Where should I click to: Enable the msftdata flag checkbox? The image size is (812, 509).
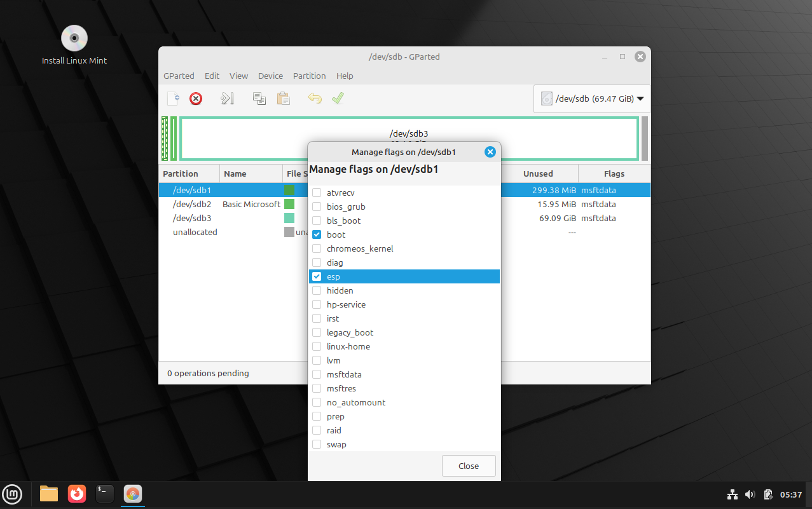point(317,374)
